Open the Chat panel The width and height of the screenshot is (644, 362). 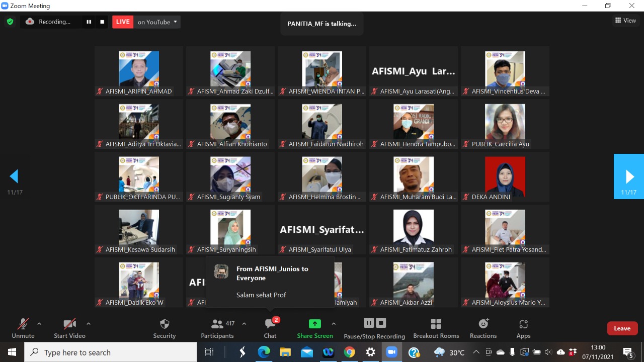coord(270,328)
